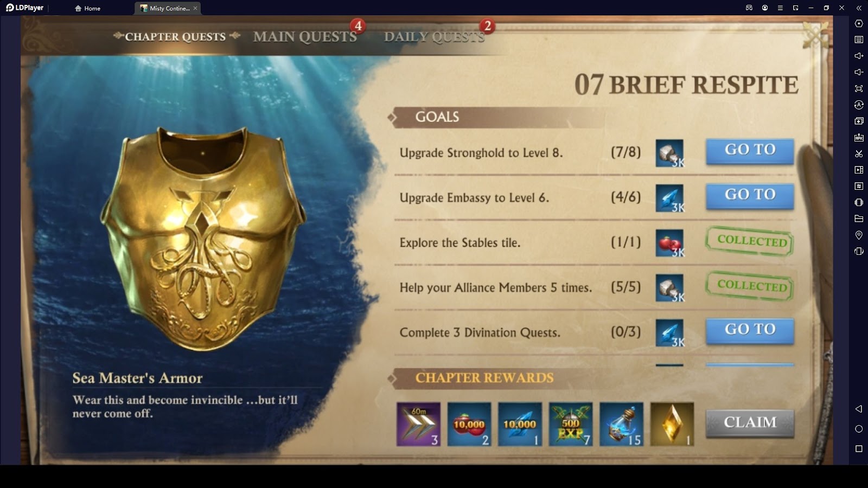This screenshot has width=868, height=488.
Task: Go to Upgrade Embassy to Level 6
Action: [750, 195]
